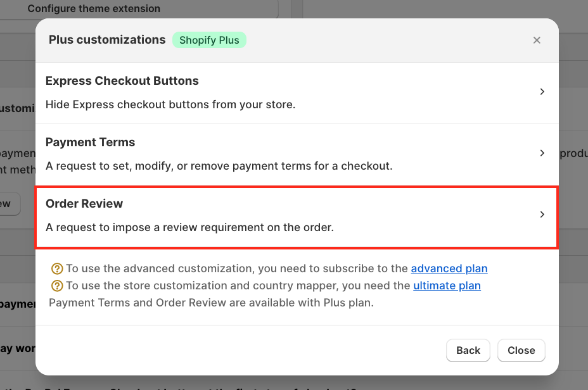Open the advanced plan link
The width and height of the screenshot is (588, 390).
pos(449,268)
